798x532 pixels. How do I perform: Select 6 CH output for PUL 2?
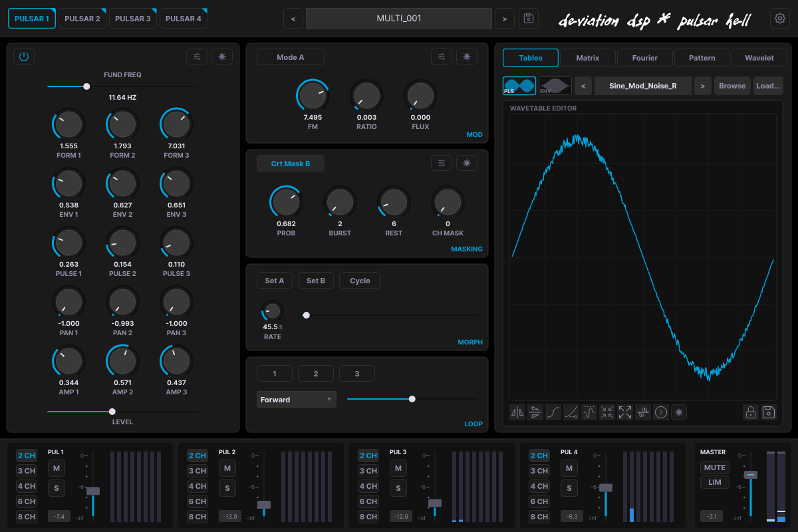pyautogui.click(x=198, y=501)
